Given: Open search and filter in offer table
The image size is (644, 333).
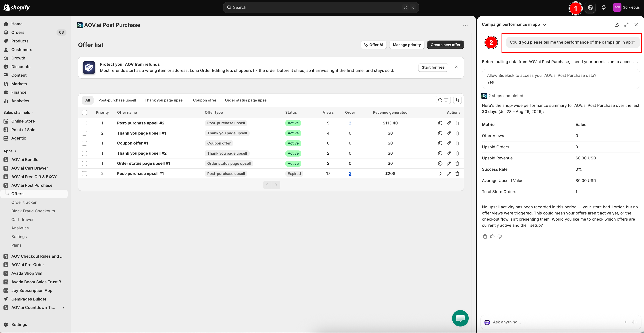Looking at the screenshot, I should tap(443, 100).
